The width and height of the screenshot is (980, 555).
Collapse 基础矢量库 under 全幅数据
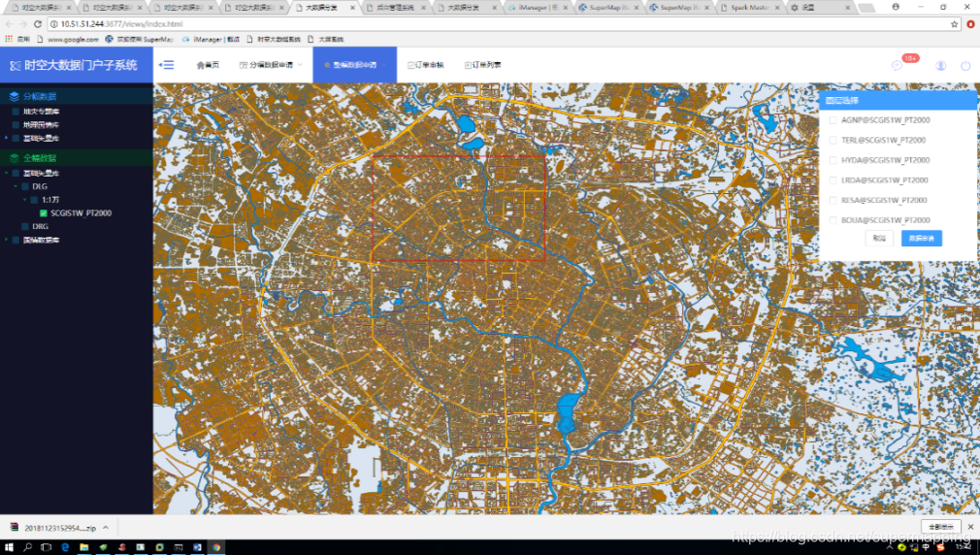pyautogui.click(x=7, y=173)
